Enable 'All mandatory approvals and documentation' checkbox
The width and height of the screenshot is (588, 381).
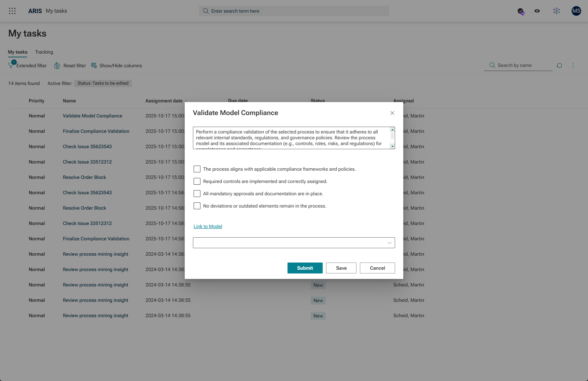click(x=197, y=194)
